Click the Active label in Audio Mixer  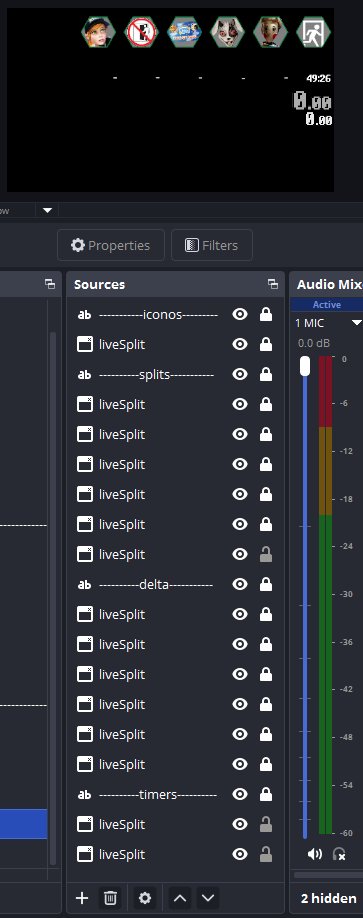point(327,304)
